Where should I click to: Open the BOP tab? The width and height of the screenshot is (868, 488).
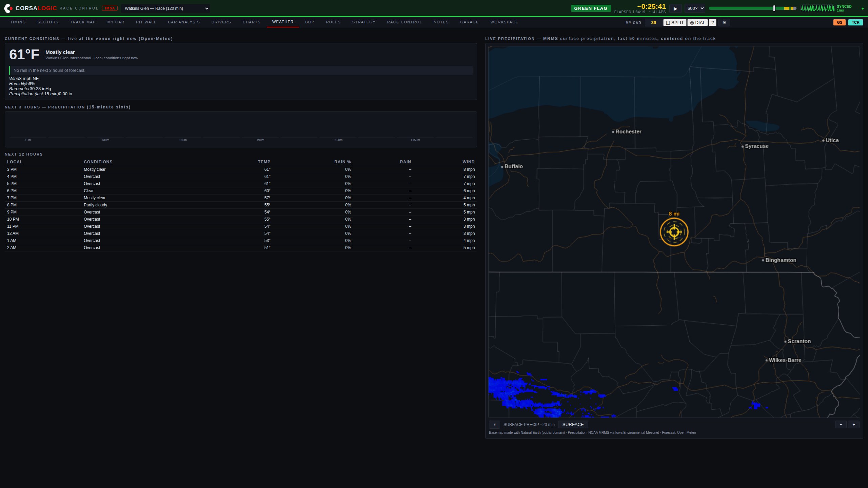310,22
